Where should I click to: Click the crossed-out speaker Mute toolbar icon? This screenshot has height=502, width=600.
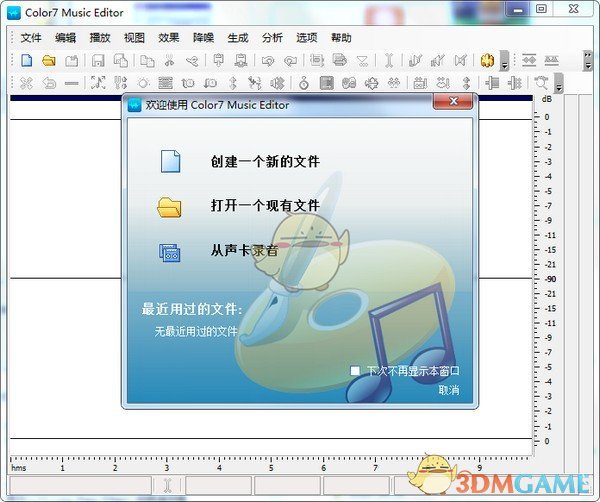click(x=460, y=60)
